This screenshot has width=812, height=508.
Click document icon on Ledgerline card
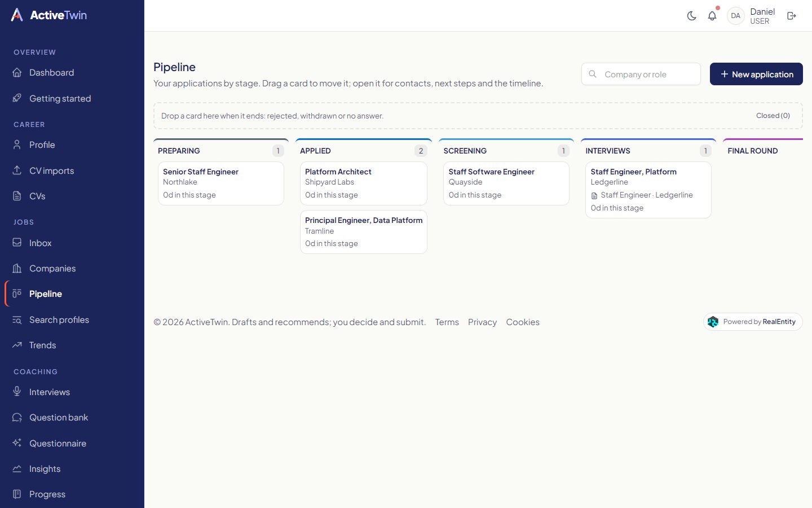point(594,195)
